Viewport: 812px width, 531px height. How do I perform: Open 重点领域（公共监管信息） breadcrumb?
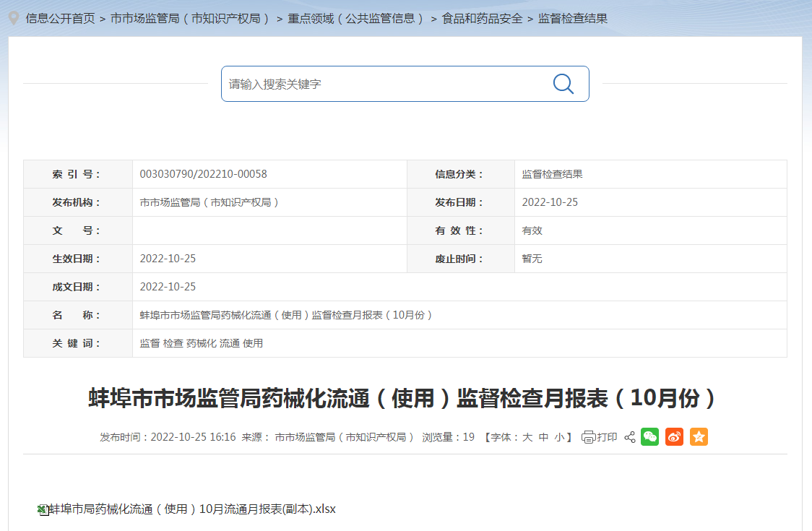pyautogui.click(x=357, y=19)
